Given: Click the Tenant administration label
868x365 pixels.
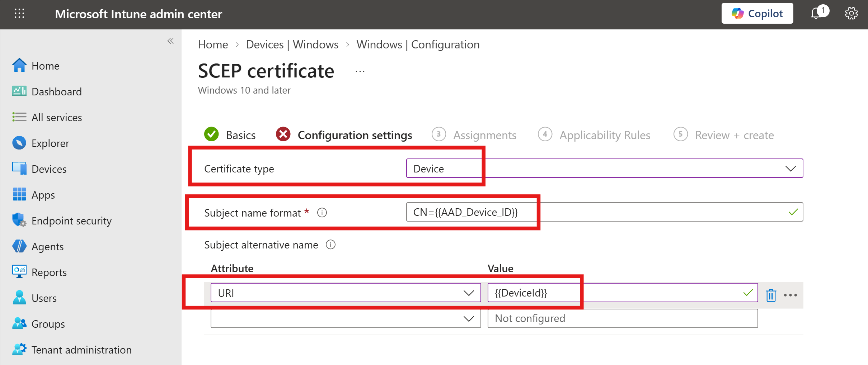Looking at the screenshot, I should (x=81, y=350).
